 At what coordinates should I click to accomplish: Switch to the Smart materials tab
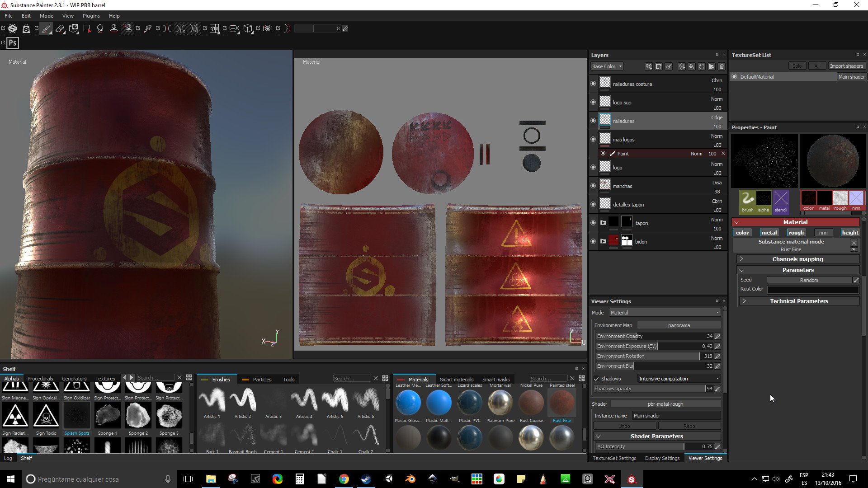tap(456, 380)
